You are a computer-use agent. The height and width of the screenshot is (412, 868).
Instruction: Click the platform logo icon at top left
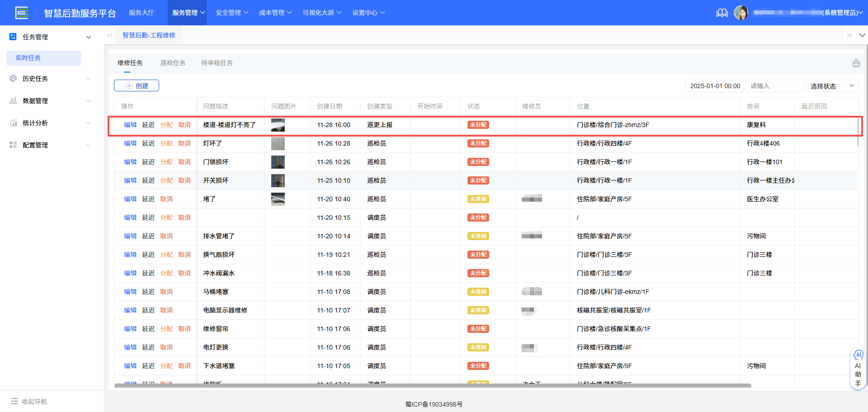(22, 13)
